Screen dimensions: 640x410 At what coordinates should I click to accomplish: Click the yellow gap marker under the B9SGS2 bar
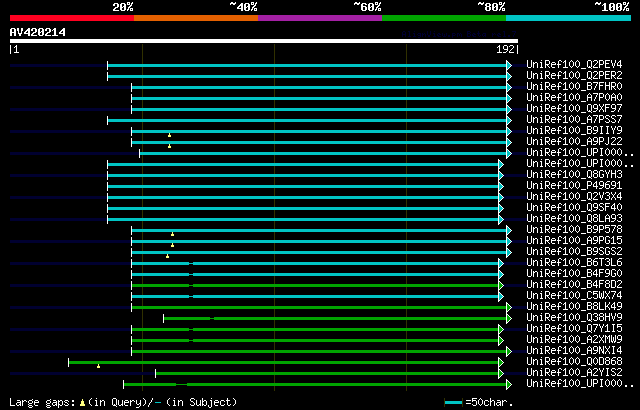[x=167, y=256]
